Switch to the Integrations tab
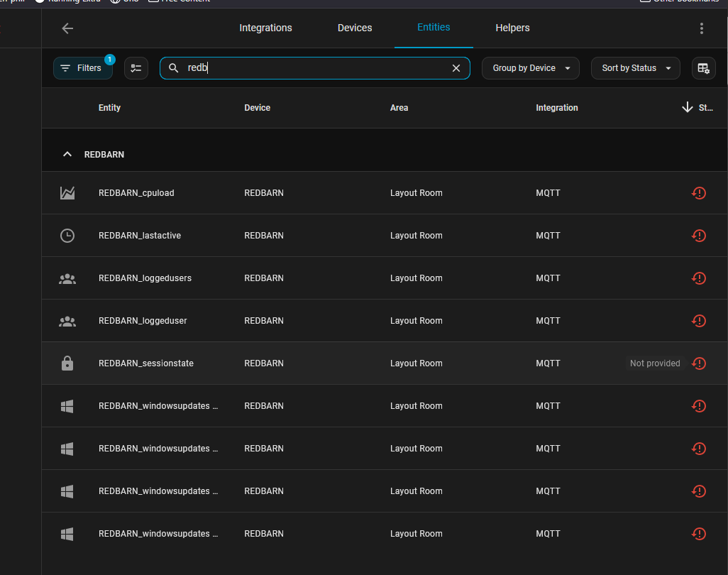This screenshot has height=575, width=728. [265, 28]
